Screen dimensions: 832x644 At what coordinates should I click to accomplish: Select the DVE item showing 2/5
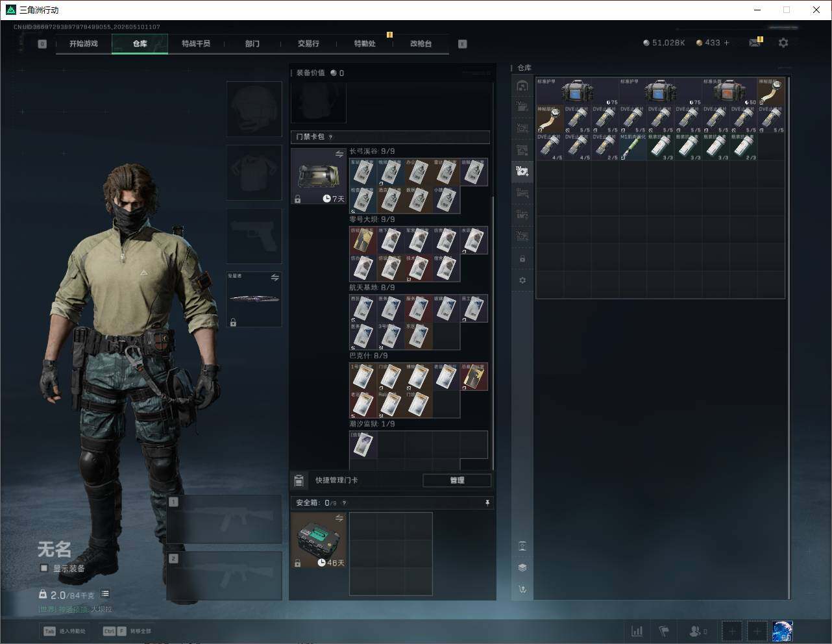606,147
